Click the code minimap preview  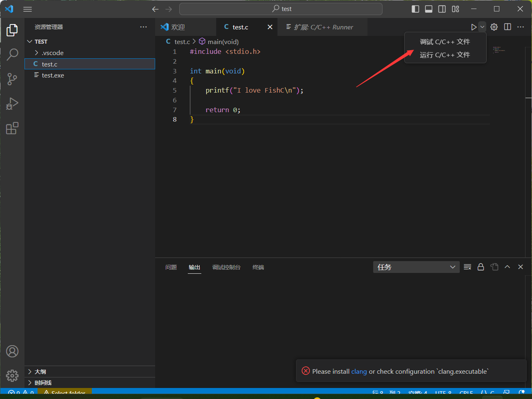499,50
